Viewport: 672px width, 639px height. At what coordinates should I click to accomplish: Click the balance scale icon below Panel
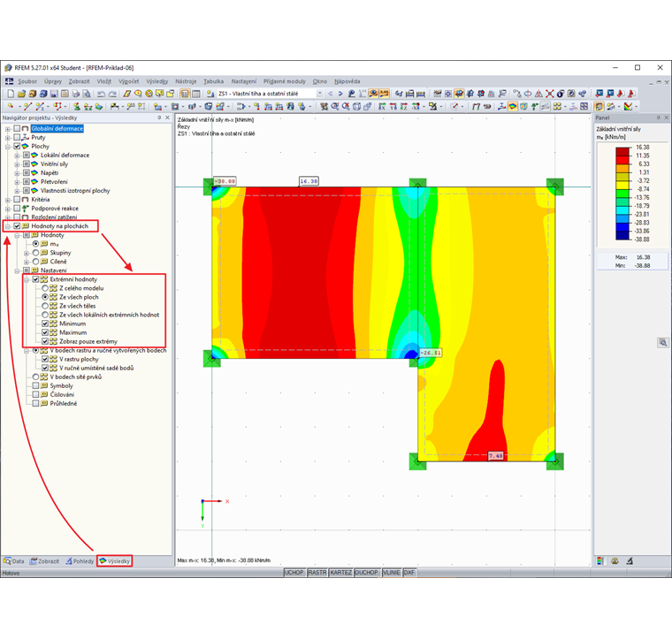tap(615, 560)
